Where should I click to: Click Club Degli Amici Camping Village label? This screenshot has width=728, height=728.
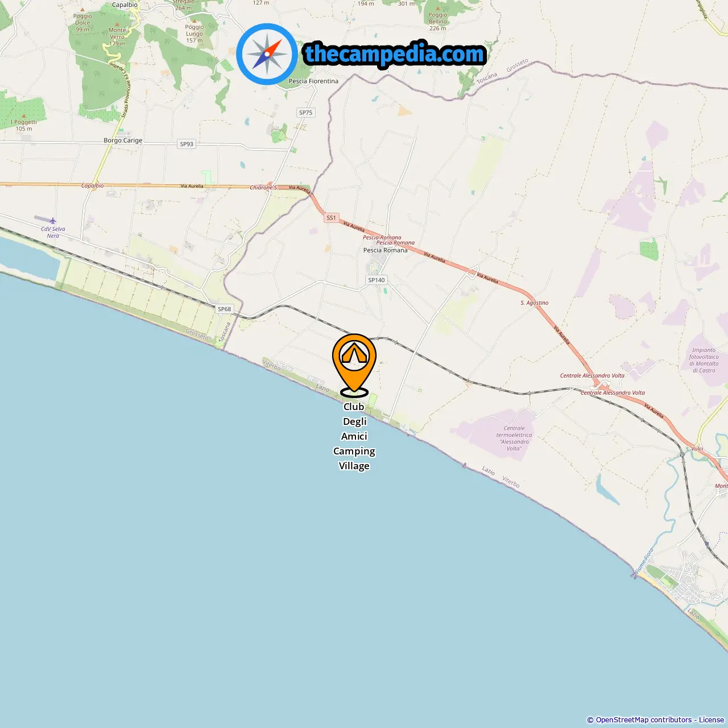pyautogui.click(x=354, y=436)
